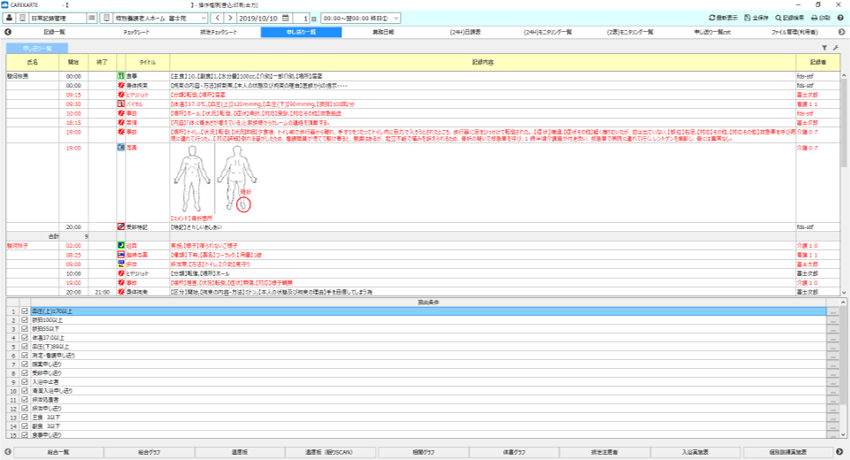
Task: Toggle the checkbox in condition row 9
Action: point(24,381)
